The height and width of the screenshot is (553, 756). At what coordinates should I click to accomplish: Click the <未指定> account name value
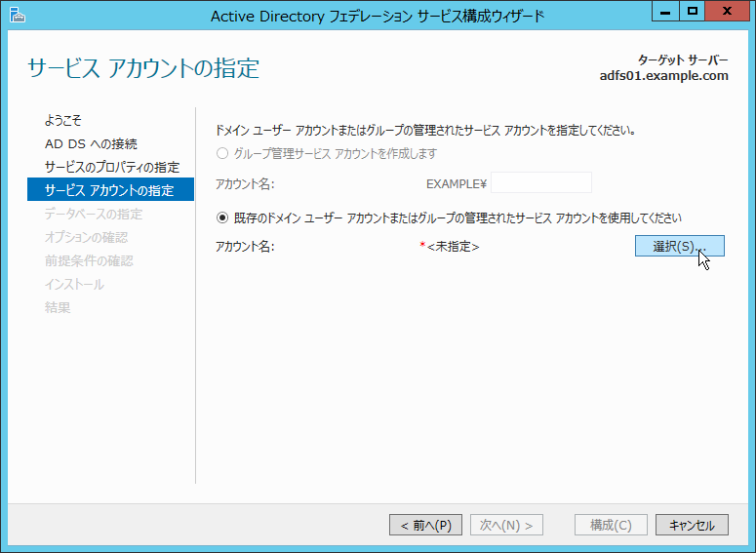pyautogui.click(x=454, y=247)
